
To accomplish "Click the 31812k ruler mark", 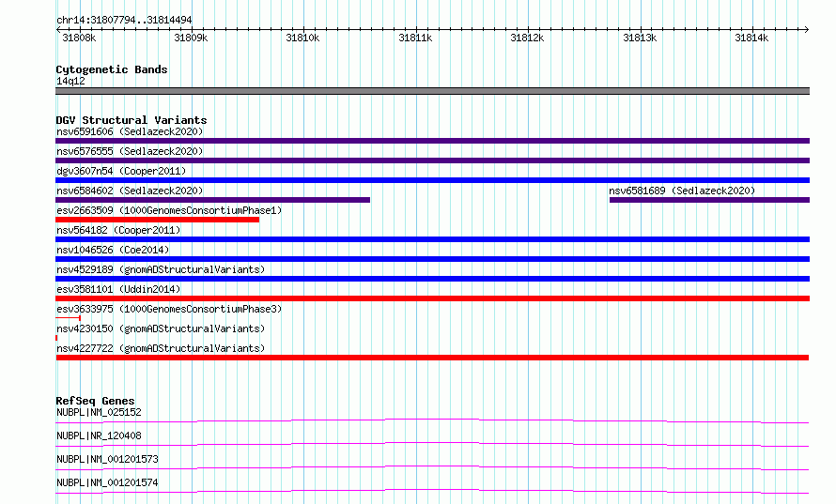I will pyautogui.click(x=527, y=38).
